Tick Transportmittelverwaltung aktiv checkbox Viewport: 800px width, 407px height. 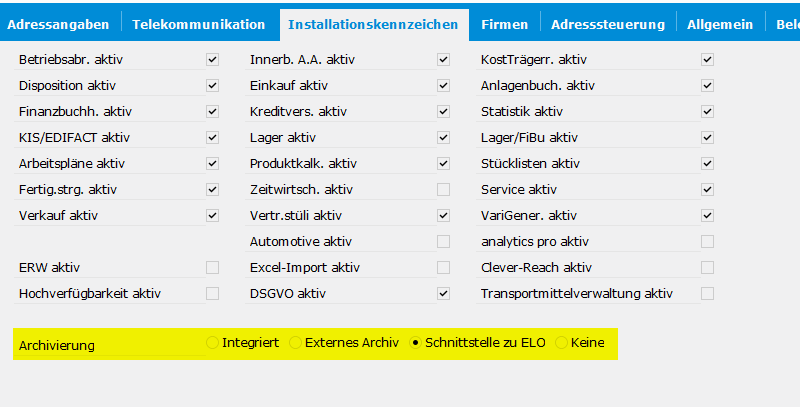coord(707,294)
